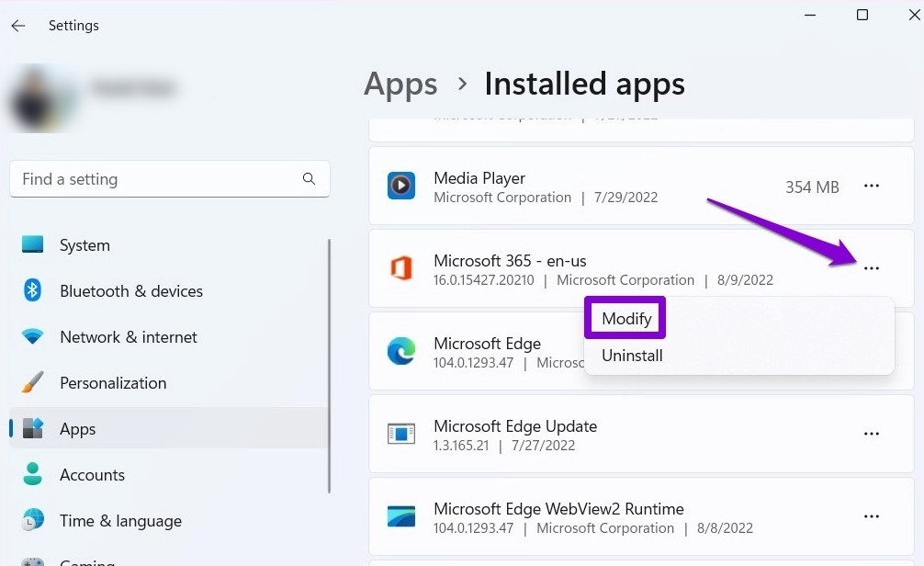Image resolution: width=924 pixels, height=566 pixels.
Task: Click the Microsoft Edge Update name
Action: (x=515, y=426)
